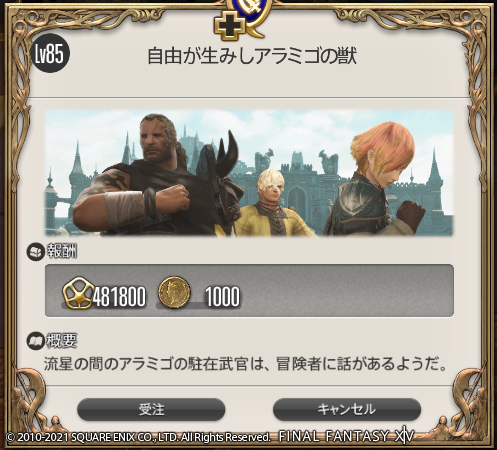
Task: Click the orange-haired character in banner
Action: click(375, 178)
